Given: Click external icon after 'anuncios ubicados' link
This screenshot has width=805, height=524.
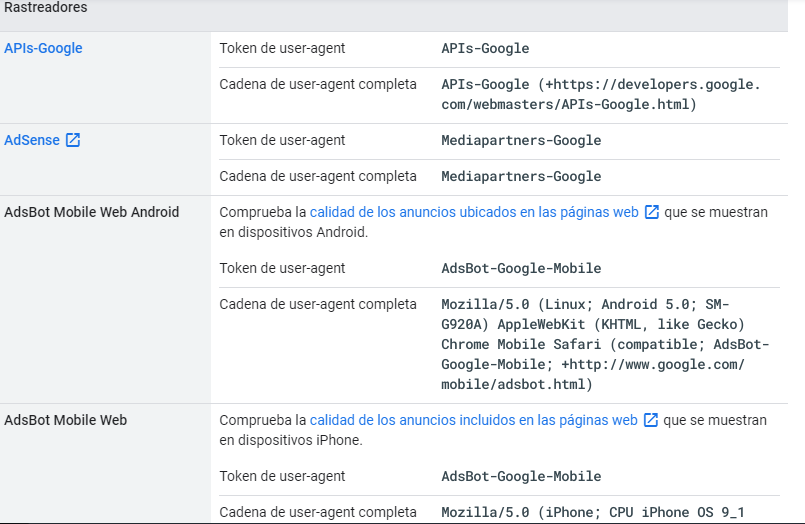Looking at the screenshot, I should pyautogui.click(x=651, y=212).
